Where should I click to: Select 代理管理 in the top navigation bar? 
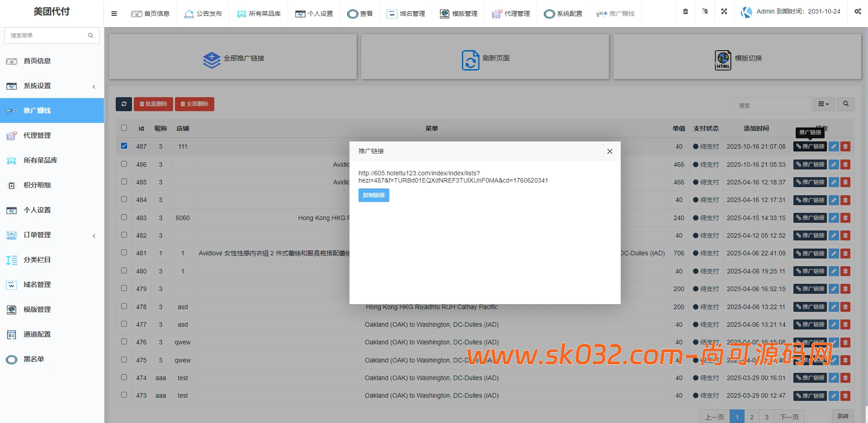[x=510, y=14]
